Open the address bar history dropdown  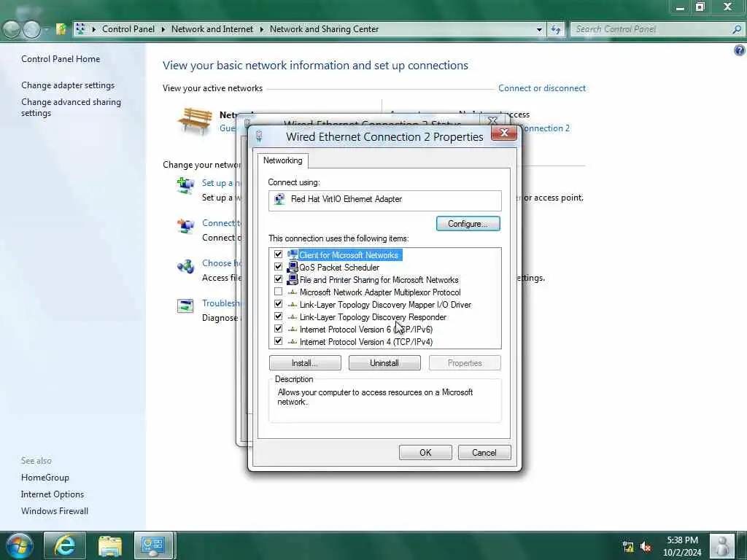(539, 29)
